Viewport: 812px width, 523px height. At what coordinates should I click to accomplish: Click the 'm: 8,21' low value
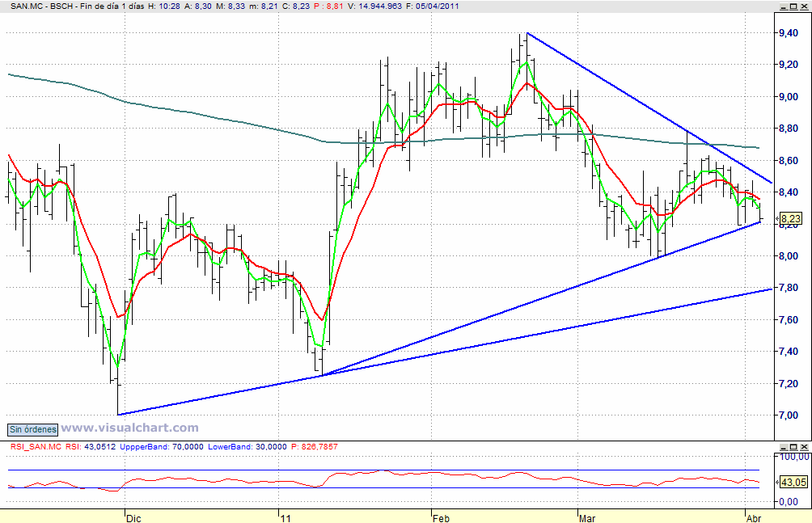click(x=264, y=6)
